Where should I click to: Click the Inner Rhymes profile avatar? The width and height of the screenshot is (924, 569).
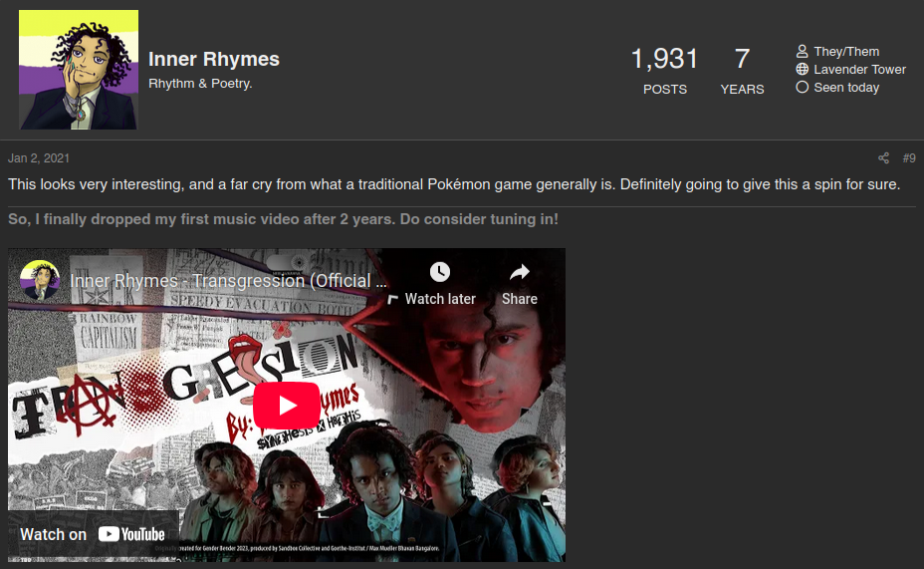78,70
